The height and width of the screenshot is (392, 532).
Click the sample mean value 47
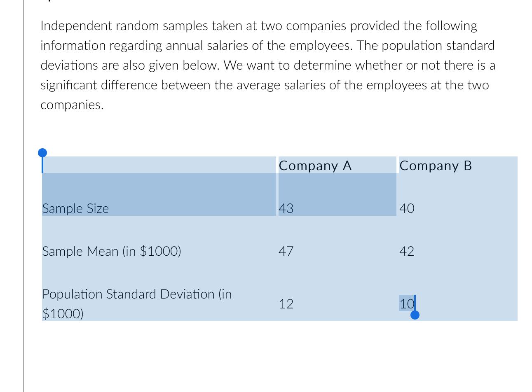pos(286,251)
